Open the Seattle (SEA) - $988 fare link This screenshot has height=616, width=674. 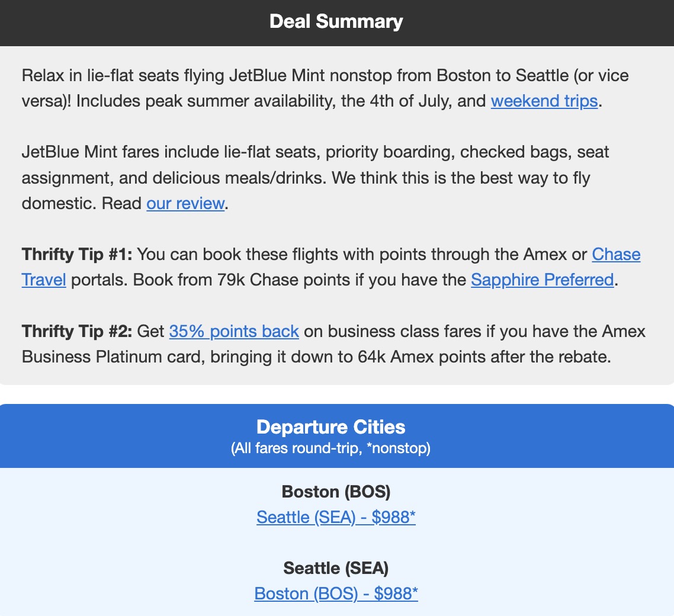pyautogui.click(x=336, y=517)
